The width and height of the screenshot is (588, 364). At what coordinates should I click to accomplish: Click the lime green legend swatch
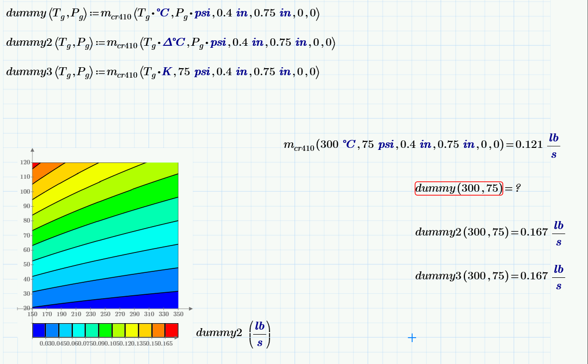(x=119, y=330)
